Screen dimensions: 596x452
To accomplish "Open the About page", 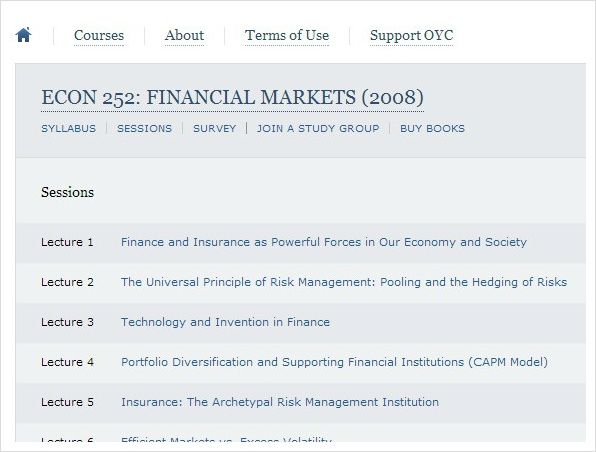I will pyautogui.click(x=184, y=35).
